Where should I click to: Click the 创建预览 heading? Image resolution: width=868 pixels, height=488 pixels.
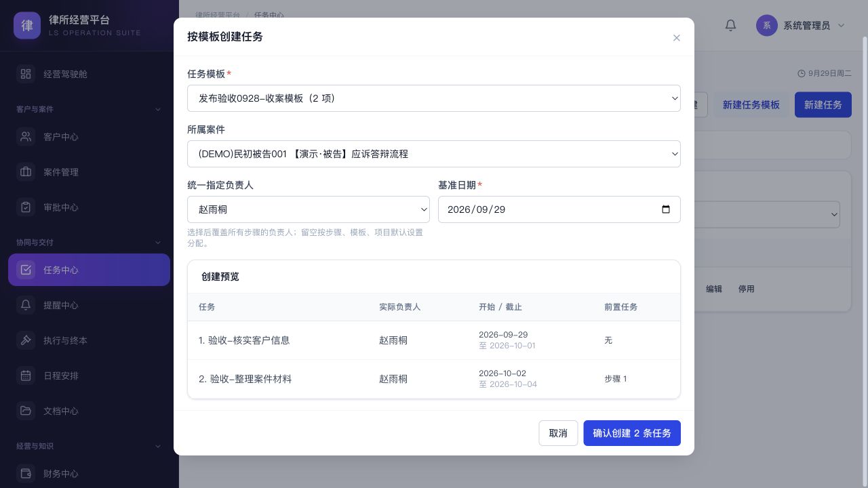(220, 277)
